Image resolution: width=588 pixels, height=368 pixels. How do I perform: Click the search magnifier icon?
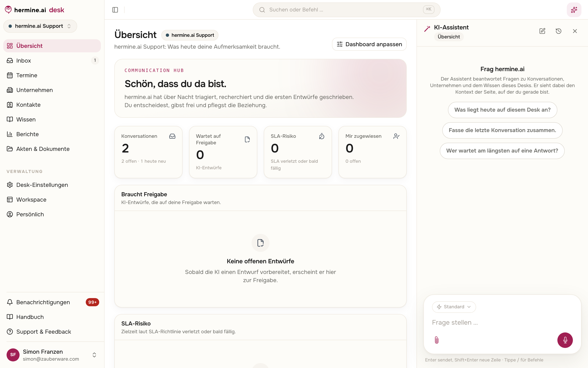click(262, 10)
